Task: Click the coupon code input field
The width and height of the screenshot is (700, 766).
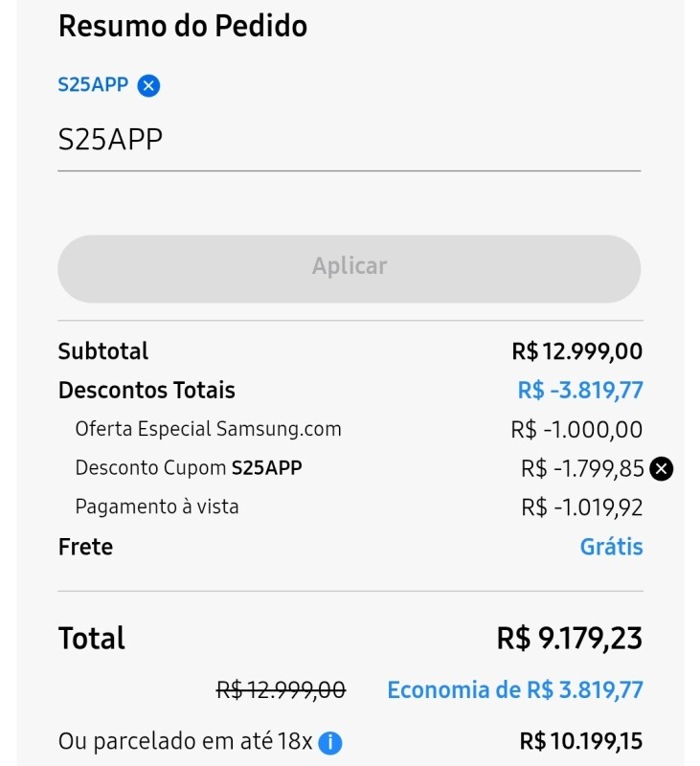Action: [x=349, y=141]
